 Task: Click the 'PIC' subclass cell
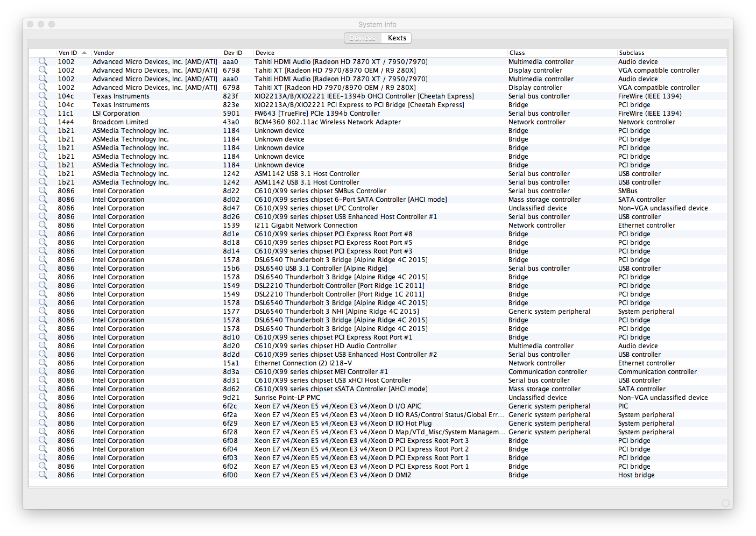coord(623,406)
